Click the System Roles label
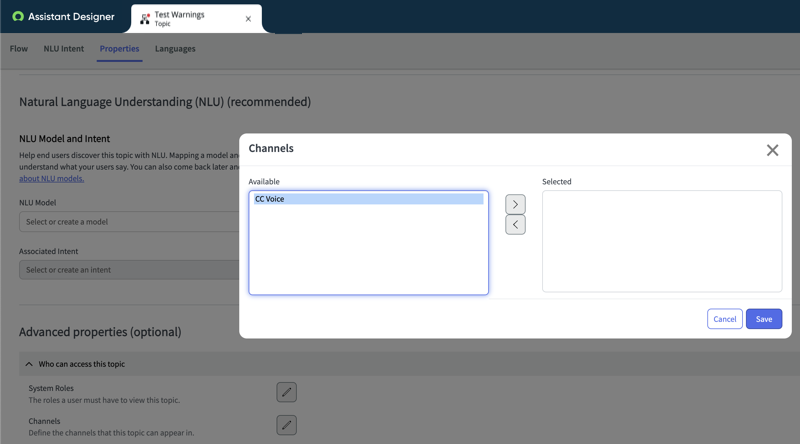 (x=51, y=388)
